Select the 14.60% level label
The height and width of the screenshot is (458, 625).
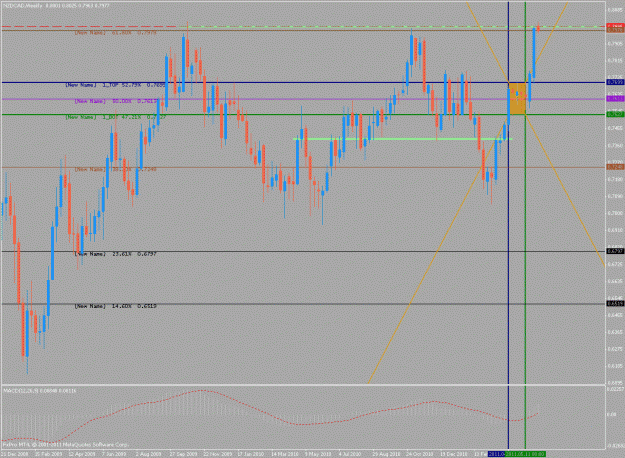pyautogui.click(x=116, y=306)
